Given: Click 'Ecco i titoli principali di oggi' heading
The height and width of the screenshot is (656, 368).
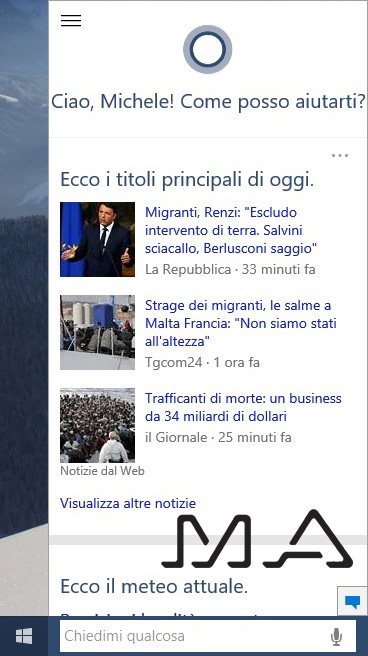Looking at the screenshot, I should click(187, 180).
